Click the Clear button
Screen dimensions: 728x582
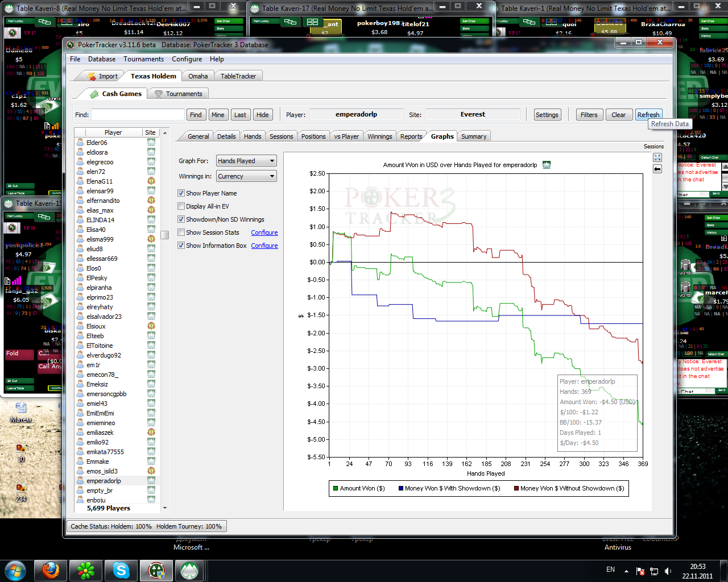click(619, 115)
